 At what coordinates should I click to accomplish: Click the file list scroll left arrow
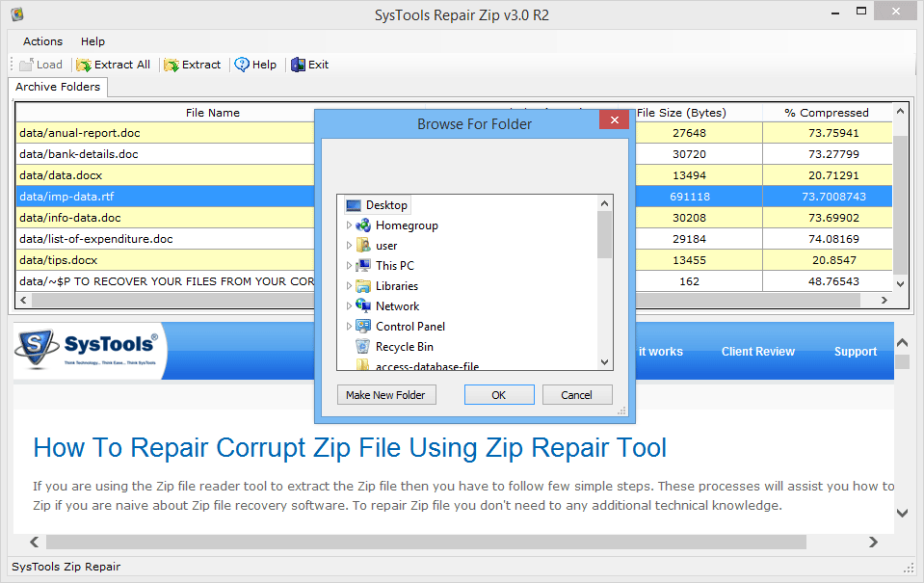[23, 300]
